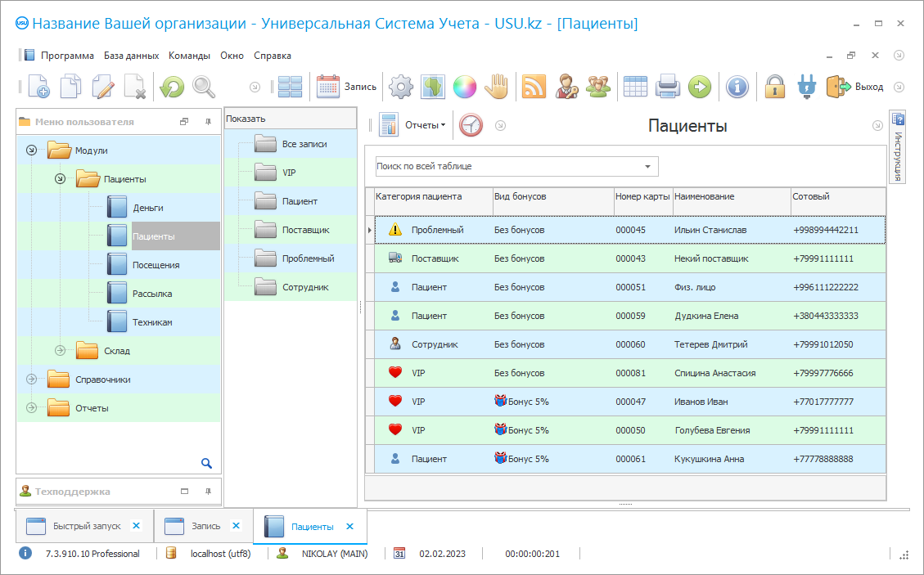The width and height of the screenshot is (924, 575).
Task: Switch to the Быстрый запуск tab
Action: click(86, 527)
